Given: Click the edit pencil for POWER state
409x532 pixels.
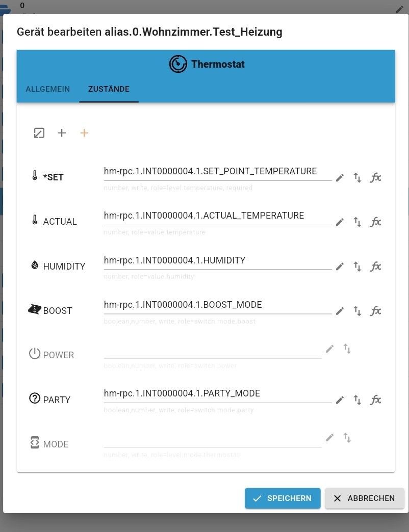Looking at the screenshot, I should pyautogui.click(x=330, y=349).
